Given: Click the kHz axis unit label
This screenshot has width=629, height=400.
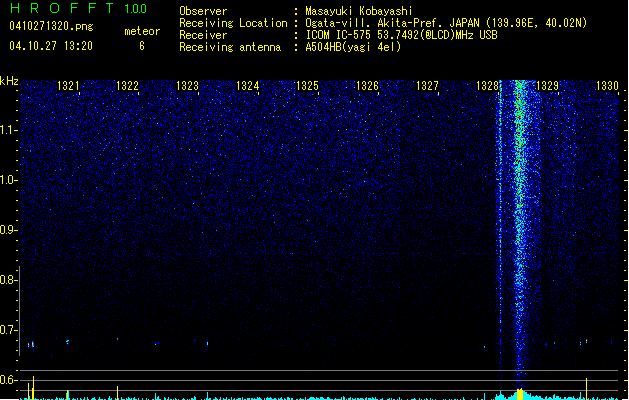Looking at the screenshot, I should (9, 81).
